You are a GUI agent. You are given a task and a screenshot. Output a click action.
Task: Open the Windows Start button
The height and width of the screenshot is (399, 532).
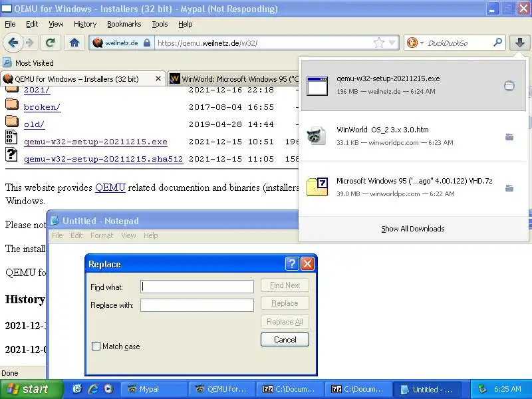(x=30, y=389)
